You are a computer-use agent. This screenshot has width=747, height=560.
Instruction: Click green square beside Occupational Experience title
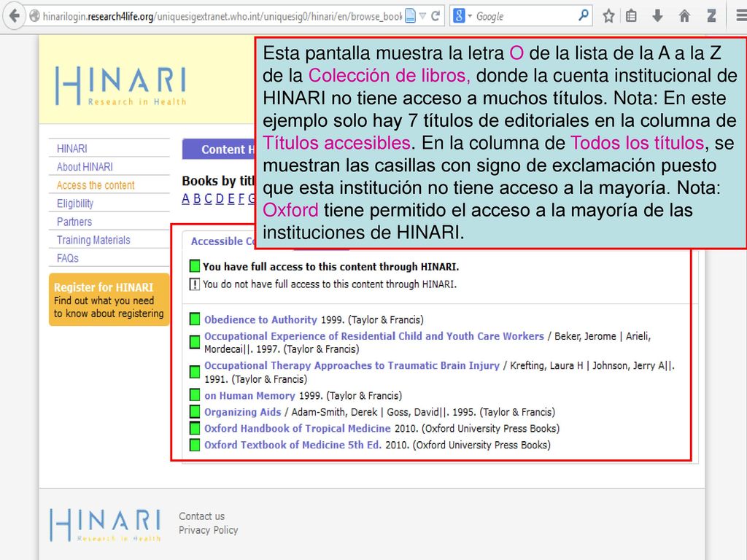194,342
